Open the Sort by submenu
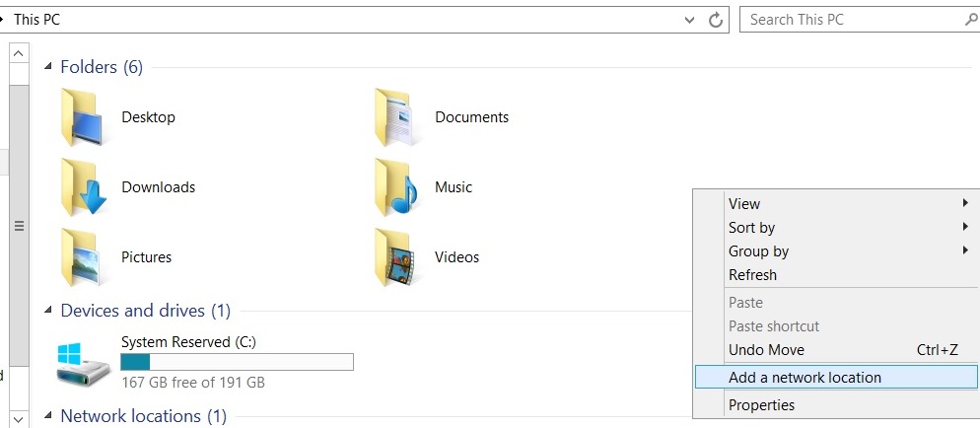The height and width of the screenshot is (428, 980). click(836, 228)
